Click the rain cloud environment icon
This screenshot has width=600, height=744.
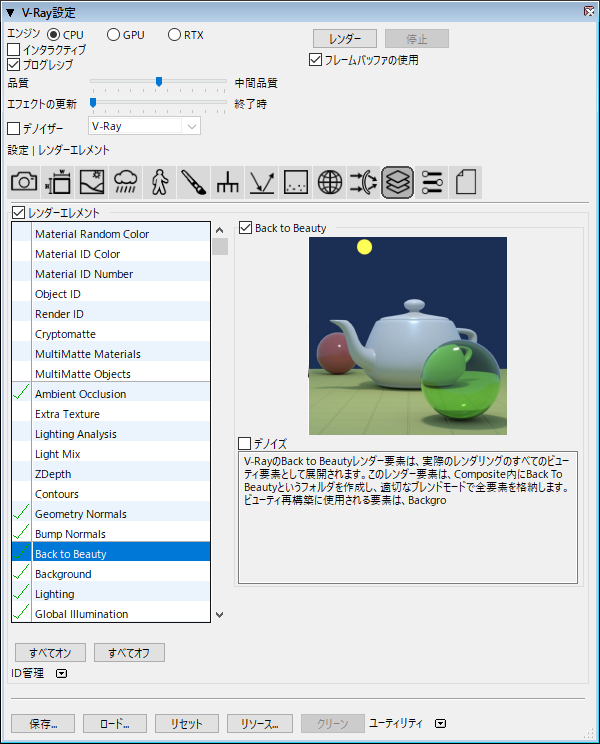[x=126, y=181]
